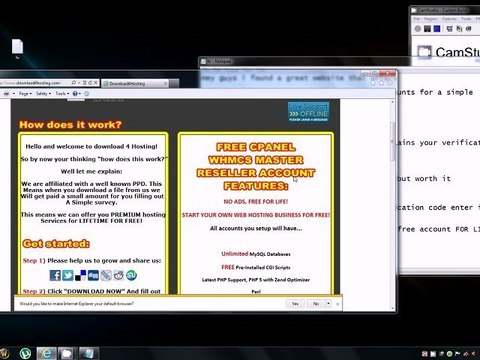The width and height of the screenshot is (480, 360).
Task: Select the Download4Hosting browser tab
Action: coord(135,83)
